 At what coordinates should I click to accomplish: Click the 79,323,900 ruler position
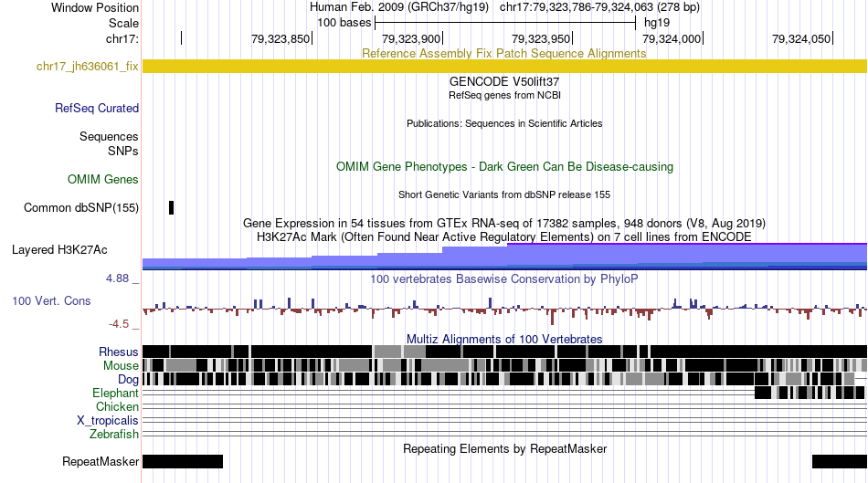pos(412,38)
